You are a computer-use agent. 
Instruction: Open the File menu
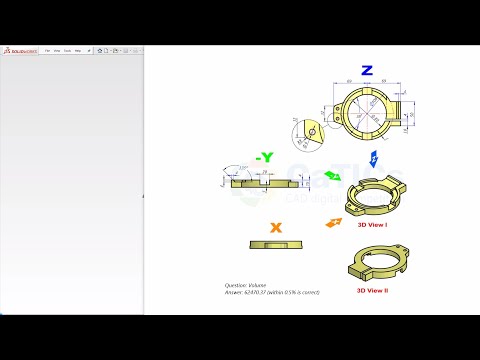click(x=47, y=51)
